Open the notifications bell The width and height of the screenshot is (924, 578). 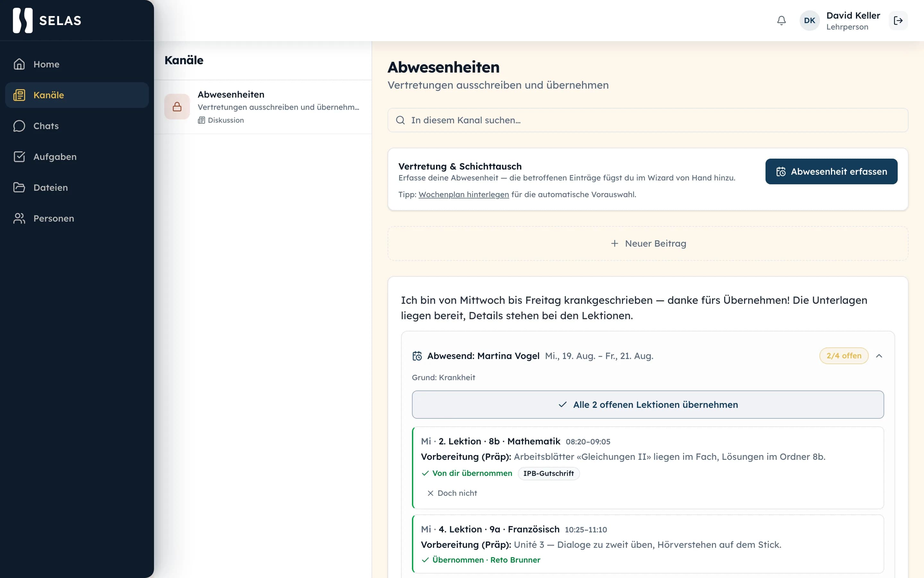pos(781,21)
